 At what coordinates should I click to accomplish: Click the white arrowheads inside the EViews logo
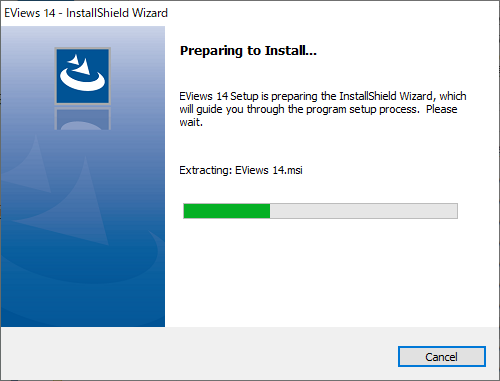(x=79, y=65)
